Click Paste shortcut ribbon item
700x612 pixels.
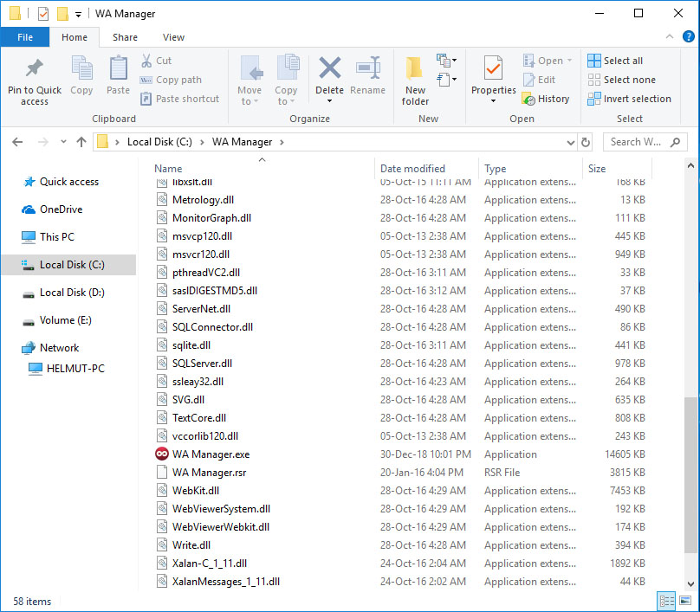[x=179, y=99]
